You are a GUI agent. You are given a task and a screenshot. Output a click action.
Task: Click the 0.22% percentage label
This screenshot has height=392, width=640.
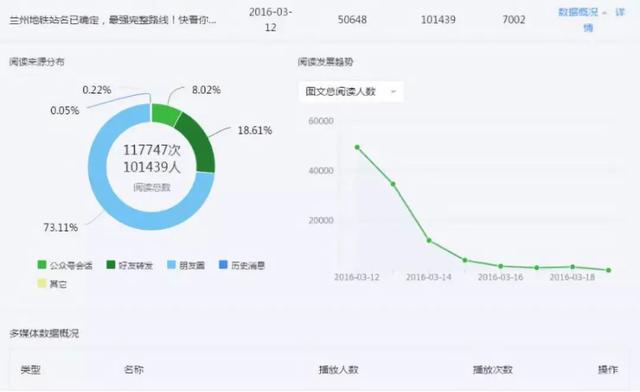point(97,90)
